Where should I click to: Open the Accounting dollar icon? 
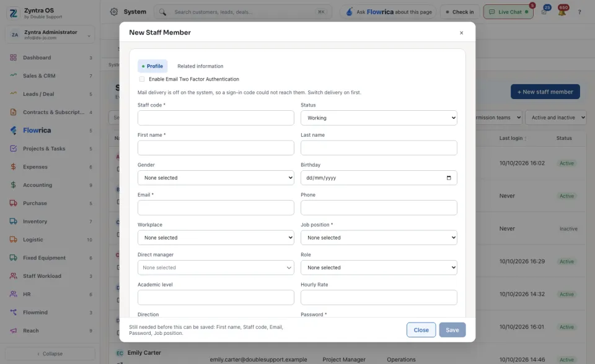click(13, 185)
